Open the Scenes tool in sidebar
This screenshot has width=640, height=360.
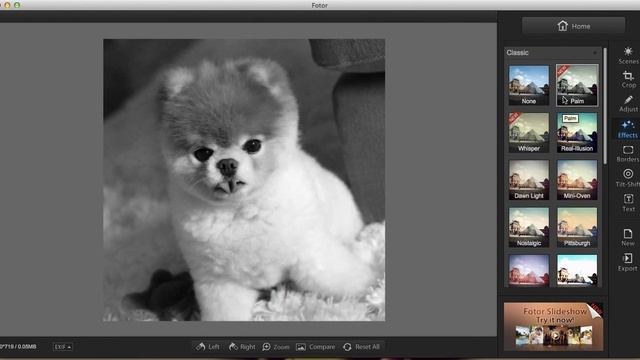[628, 56]
